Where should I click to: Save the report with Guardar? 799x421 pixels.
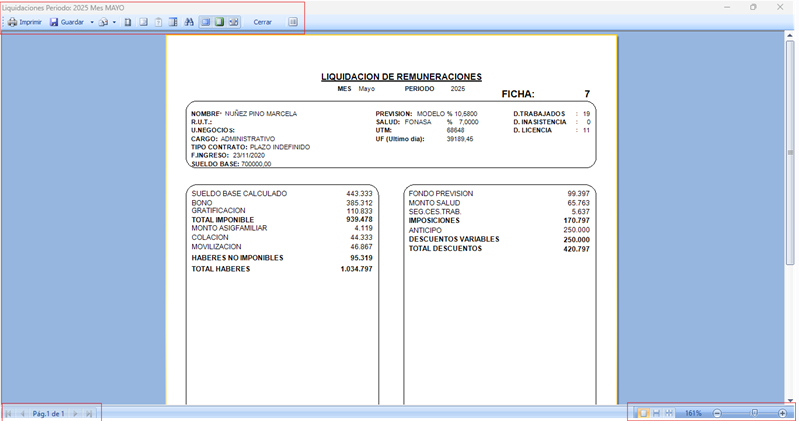[x=67, y=22]
